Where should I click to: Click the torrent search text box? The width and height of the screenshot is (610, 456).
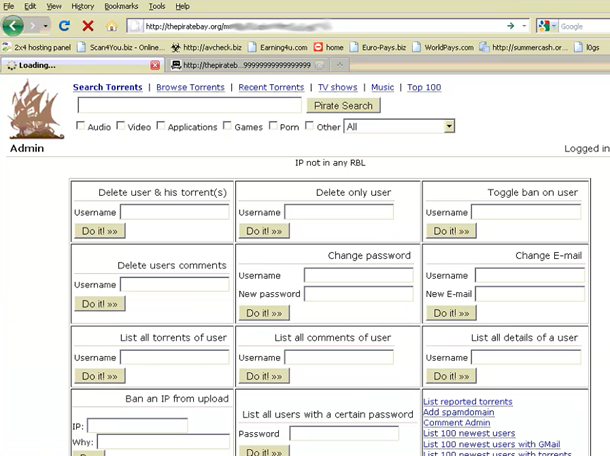click(x=189, y=105)
